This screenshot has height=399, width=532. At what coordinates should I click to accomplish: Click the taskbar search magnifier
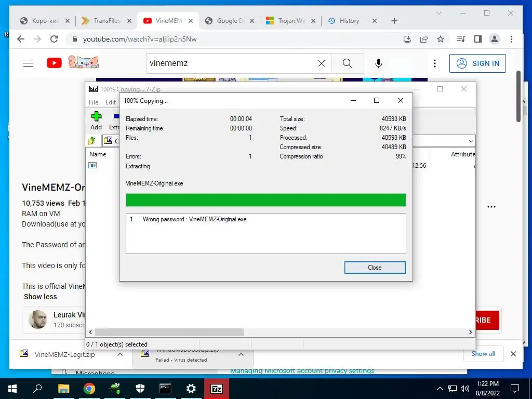37,389
